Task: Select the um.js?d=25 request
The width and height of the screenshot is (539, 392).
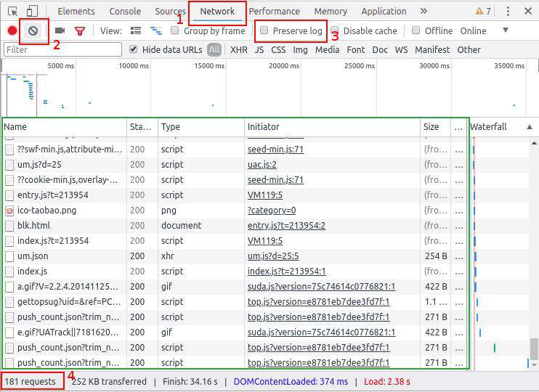Action: pos(235,165)
